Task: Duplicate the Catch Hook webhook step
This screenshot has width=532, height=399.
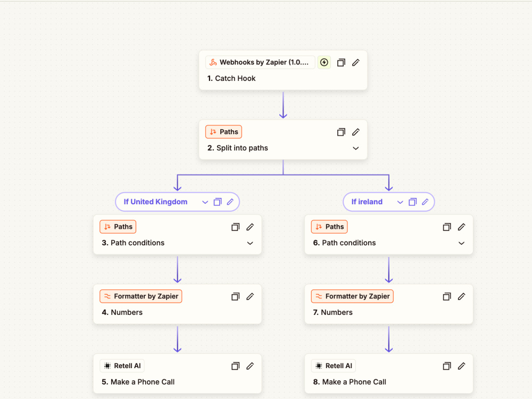Action: click(x=341, y=62)
